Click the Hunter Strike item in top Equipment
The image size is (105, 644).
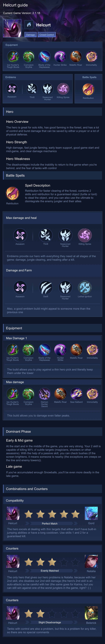point(60,57)
